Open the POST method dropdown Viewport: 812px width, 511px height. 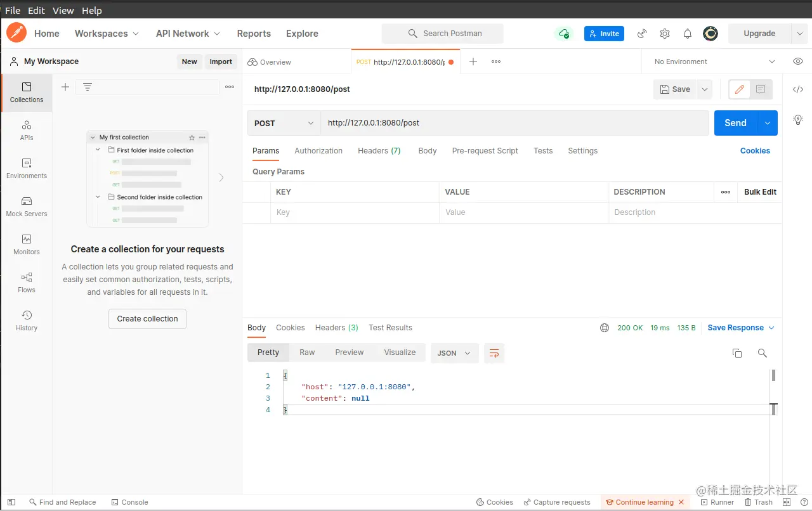tap(284, 123)
